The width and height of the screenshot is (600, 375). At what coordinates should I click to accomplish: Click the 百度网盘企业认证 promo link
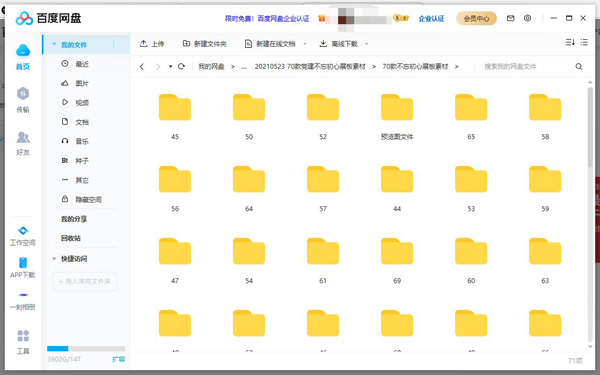click(x=283, y=18)
